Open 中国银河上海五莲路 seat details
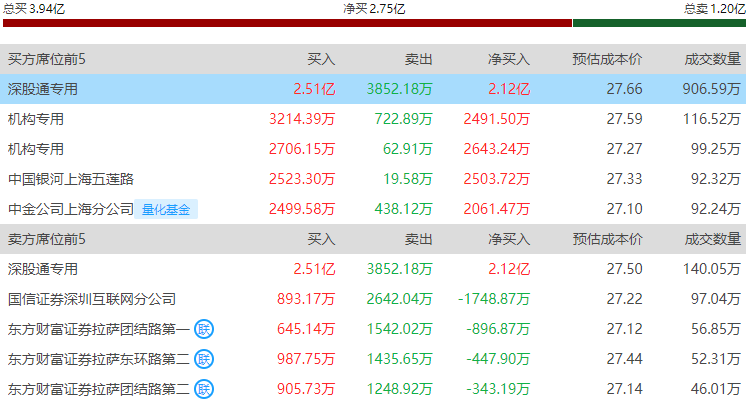The image size is (746, 399). [71, 179]
